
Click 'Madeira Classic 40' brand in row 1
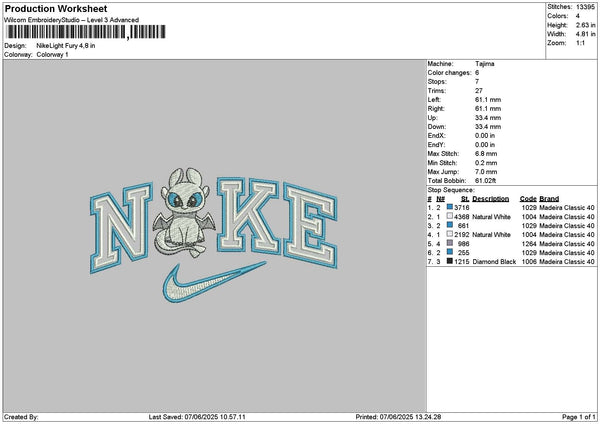(567, 207)
